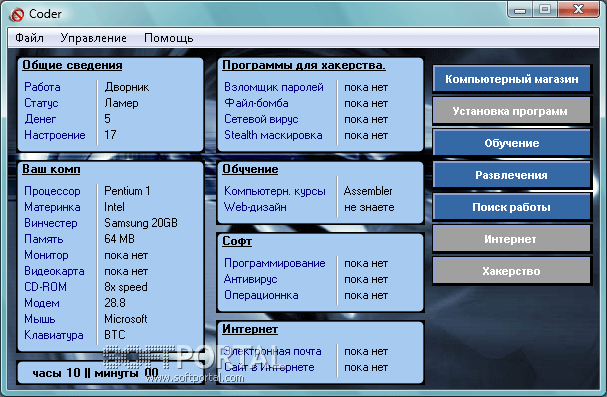Image resolution: width=607 pixels, height=397 pixels.
Task: Click the Электронная почта label
Action: click(x=273, y=351)
